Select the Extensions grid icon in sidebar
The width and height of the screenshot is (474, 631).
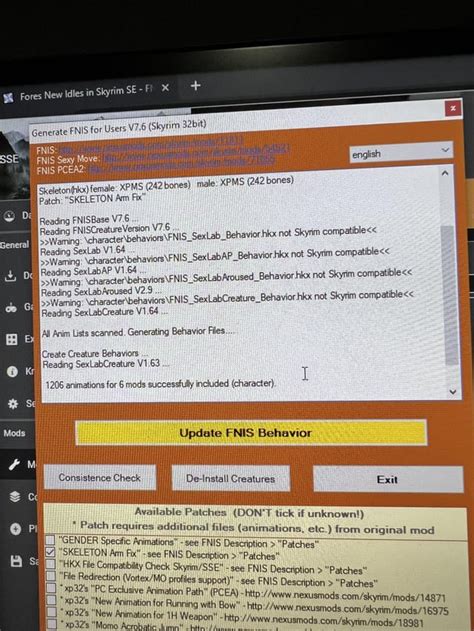point(12,340)
